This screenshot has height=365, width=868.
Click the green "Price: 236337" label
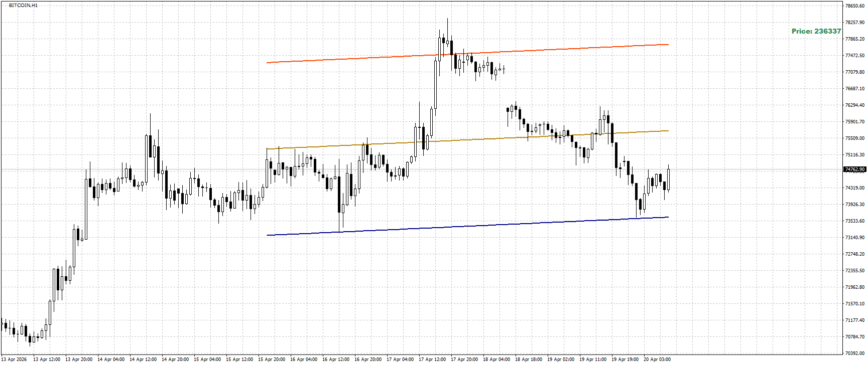816,31
